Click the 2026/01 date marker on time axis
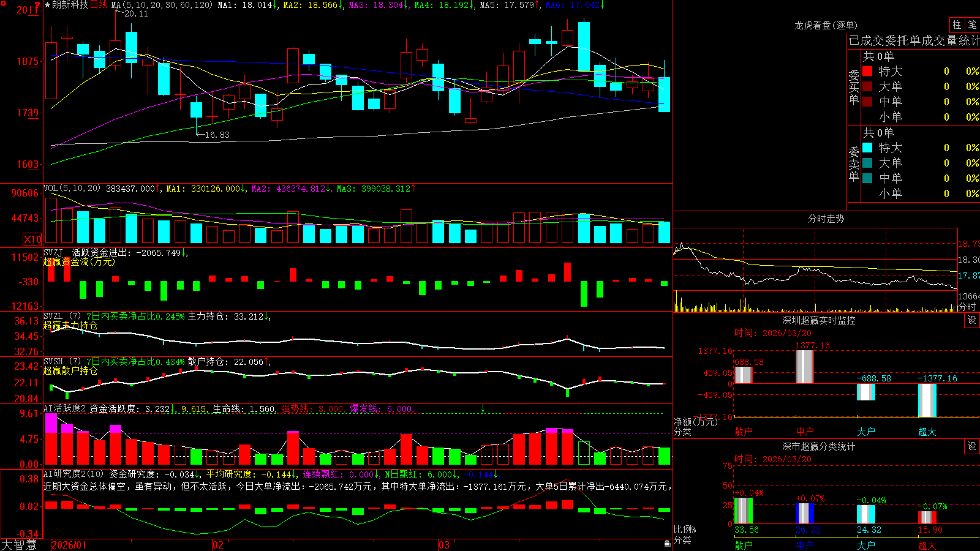Viewport: 980px width, 551px height. 69,545
